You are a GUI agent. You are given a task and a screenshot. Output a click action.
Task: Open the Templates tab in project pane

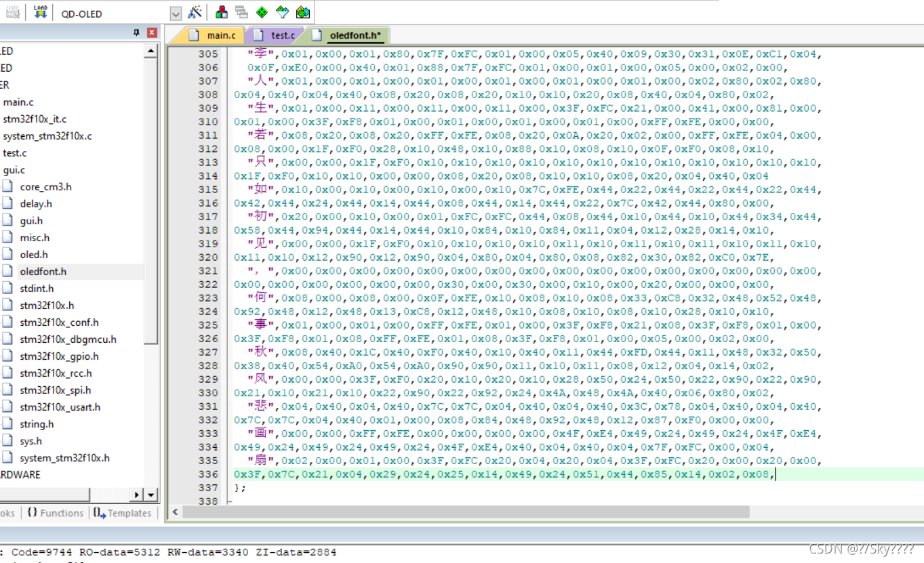tap(122, 513)
